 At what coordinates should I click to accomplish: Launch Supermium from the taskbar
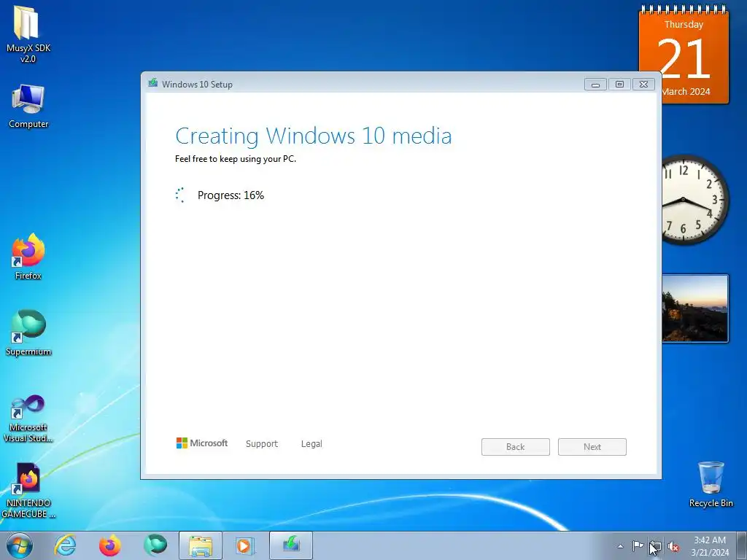155,545
